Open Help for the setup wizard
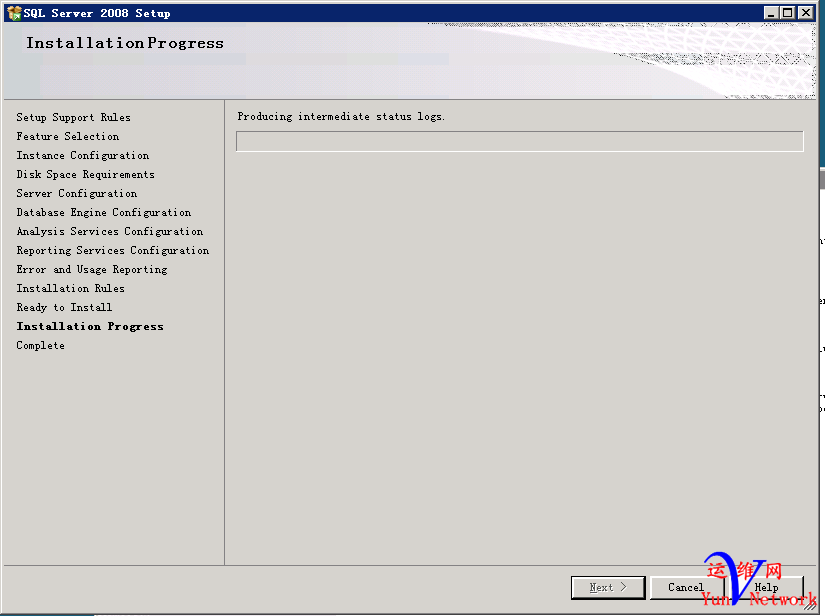825x616 pixels. 767,587
